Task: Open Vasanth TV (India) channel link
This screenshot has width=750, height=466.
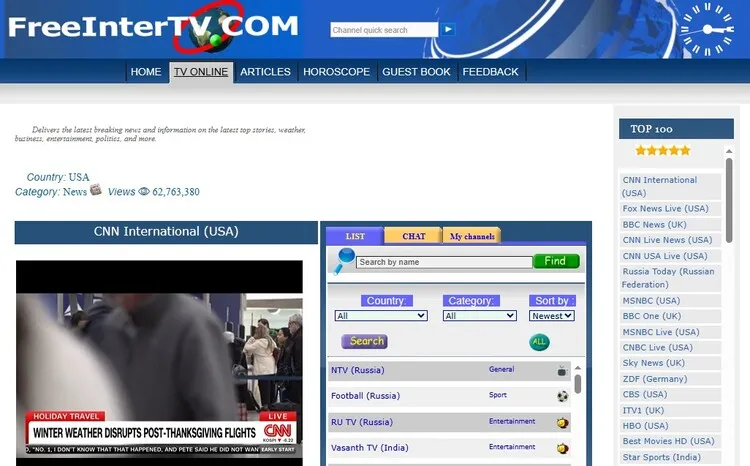Action: click(x=370, y=448)
